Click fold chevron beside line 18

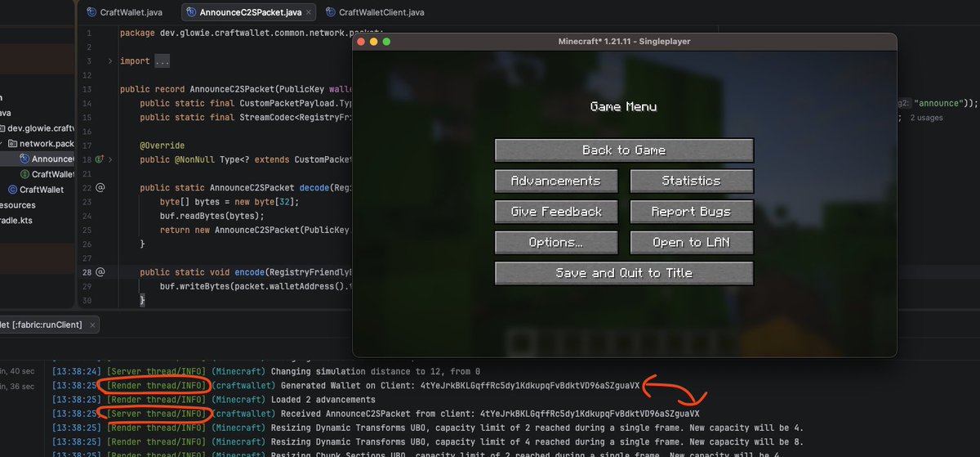coord(111,159)
